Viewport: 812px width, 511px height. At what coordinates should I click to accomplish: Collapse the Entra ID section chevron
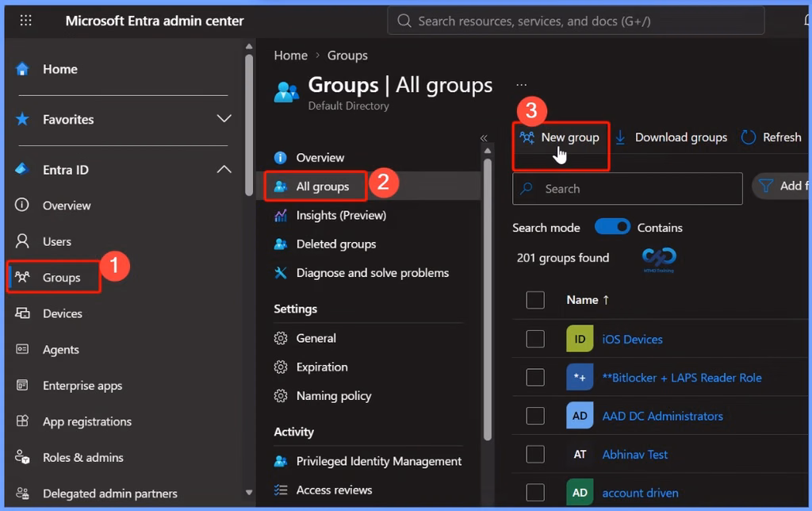point(224,169)
